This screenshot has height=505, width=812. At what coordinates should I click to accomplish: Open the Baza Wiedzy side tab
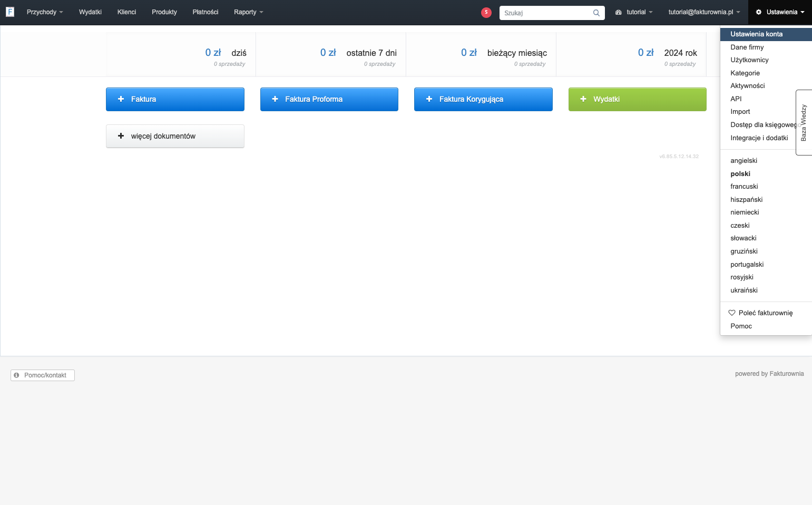804,122
